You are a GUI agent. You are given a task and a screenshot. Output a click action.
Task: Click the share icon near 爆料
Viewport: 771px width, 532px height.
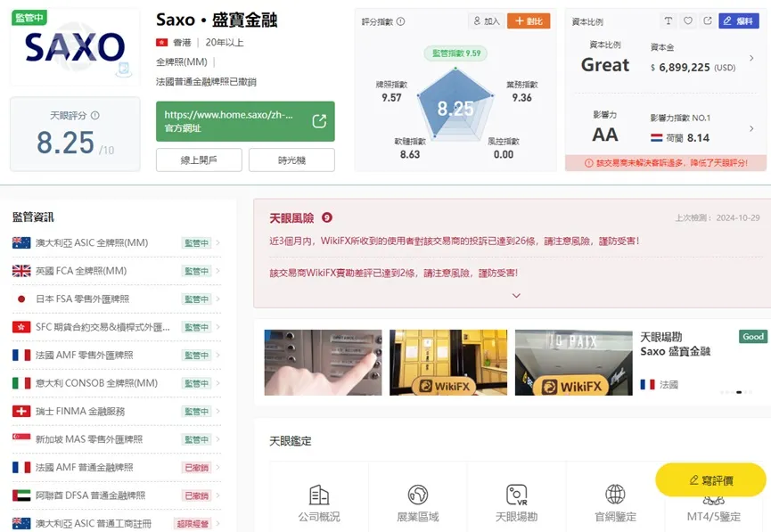(708, 20)
